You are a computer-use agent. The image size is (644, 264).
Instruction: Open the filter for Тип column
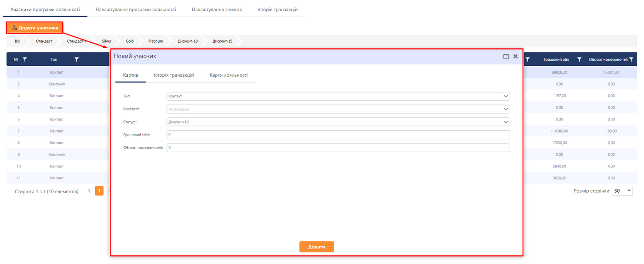(x=77, y=59)
